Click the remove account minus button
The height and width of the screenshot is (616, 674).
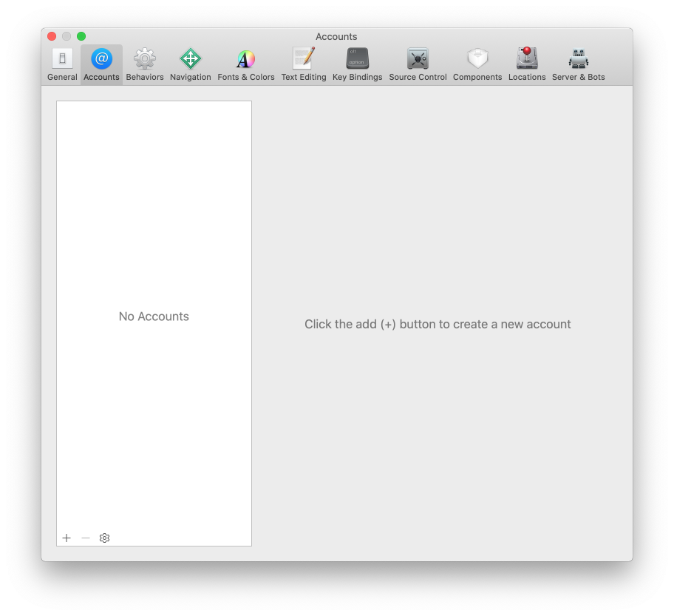coord(86,538)
